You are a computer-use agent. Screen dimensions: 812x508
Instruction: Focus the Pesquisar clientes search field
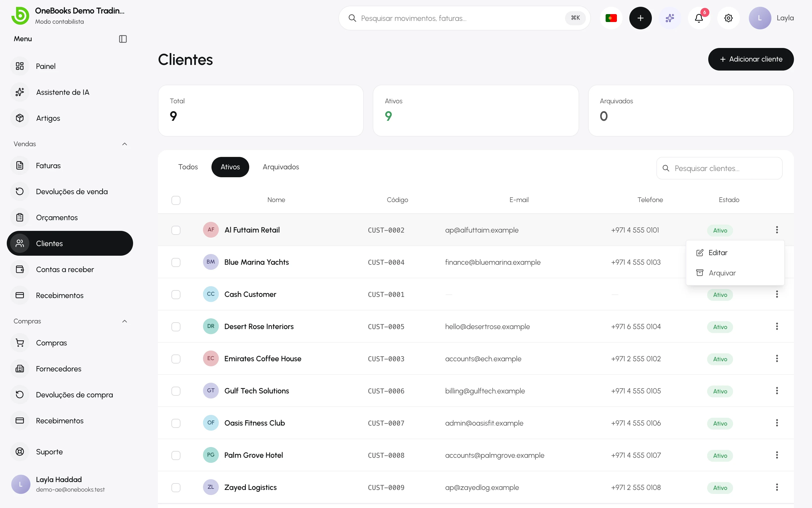[720, 168]
